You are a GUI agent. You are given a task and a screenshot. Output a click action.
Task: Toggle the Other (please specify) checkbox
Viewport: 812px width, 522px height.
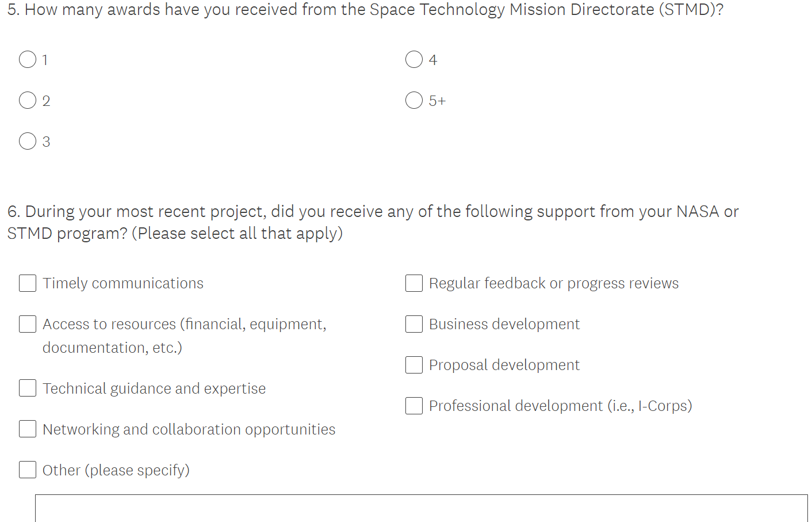click(x=28, y=470)
